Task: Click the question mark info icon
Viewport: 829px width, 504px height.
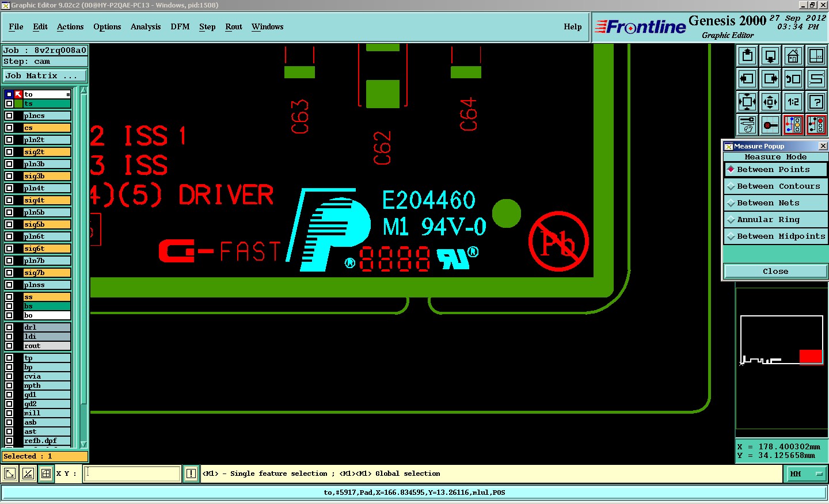Action: pyautogui.click(x=816, y=102)
